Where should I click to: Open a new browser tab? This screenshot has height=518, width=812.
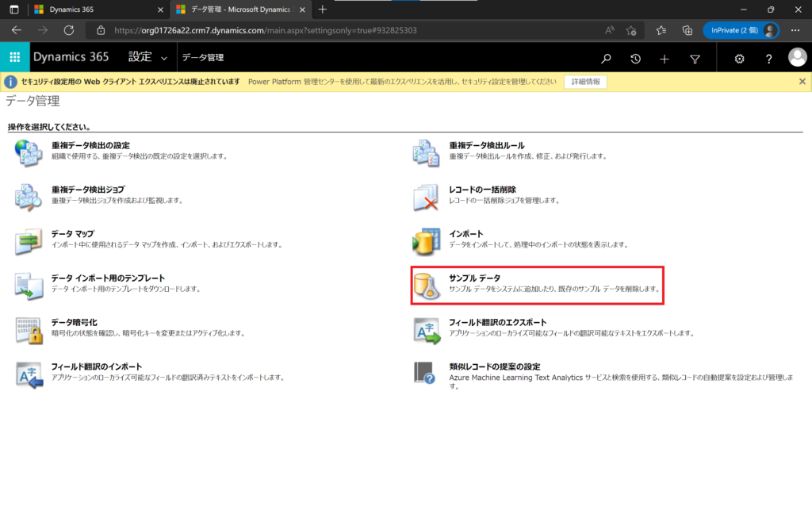(322, 10)
